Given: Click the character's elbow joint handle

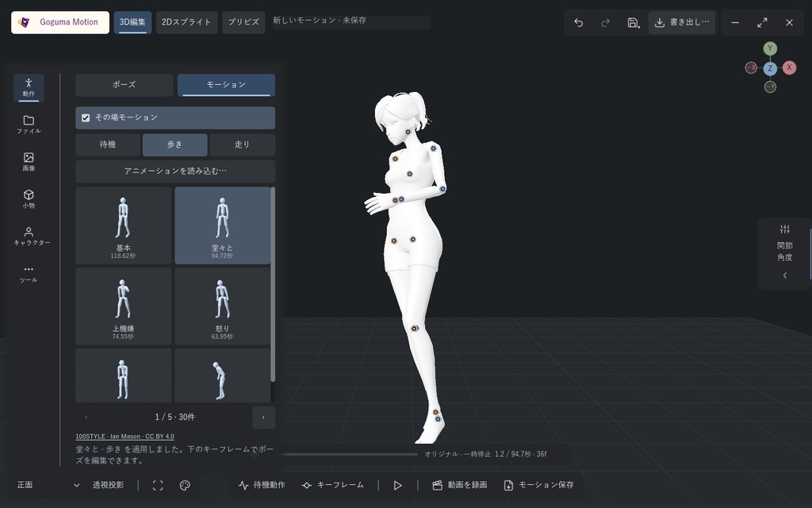Looking at the screenshot, I should [442, 189].
